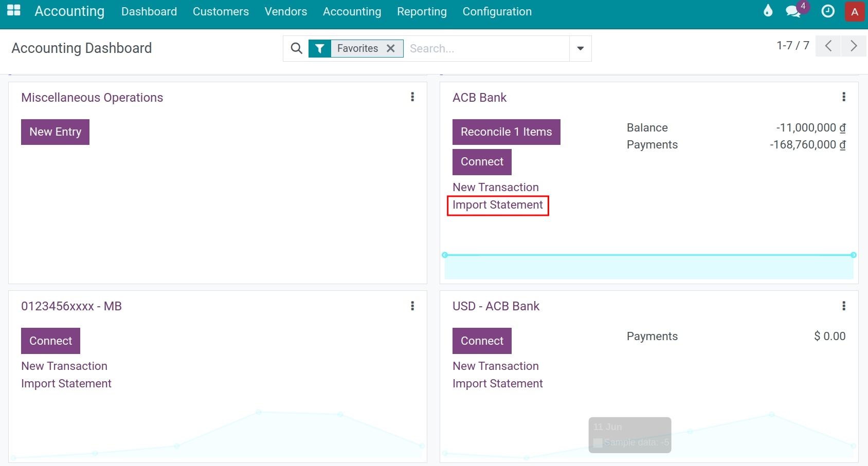Click Connect button in ACB Bank card
Image resolution: width=868 pixels, height=466 pixels.
tap(482, 162)
